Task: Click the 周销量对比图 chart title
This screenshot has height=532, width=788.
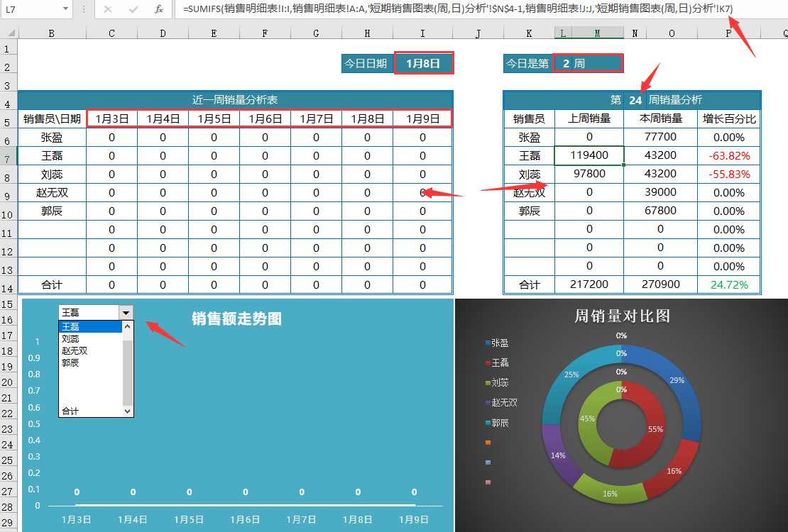Action: (622, 316)
